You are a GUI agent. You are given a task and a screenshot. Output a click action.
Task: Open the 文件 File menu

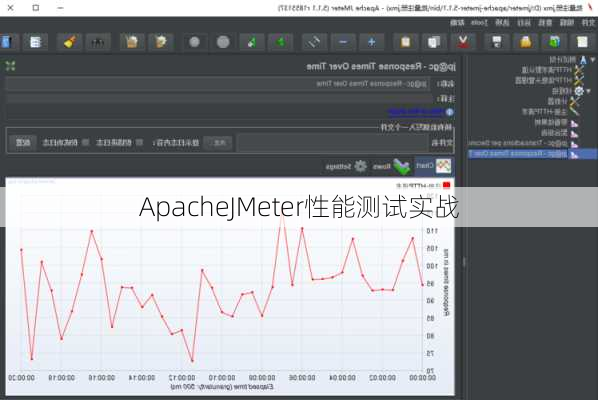tap(588, 23)
